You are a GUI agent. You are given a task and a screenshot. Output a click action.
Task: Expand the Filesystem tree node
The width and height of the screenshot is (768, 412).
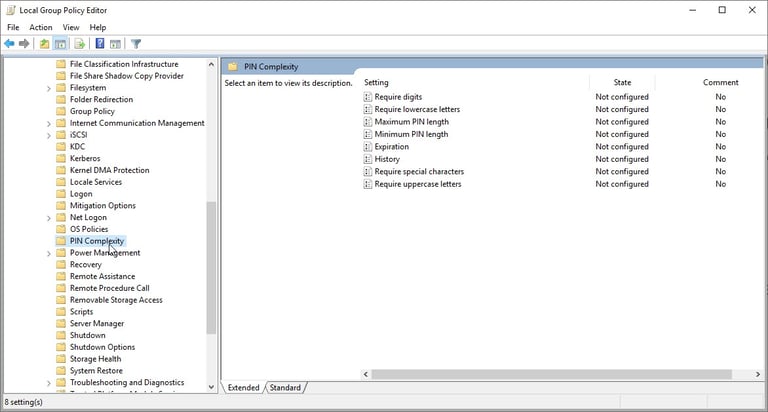click(48, 89)
